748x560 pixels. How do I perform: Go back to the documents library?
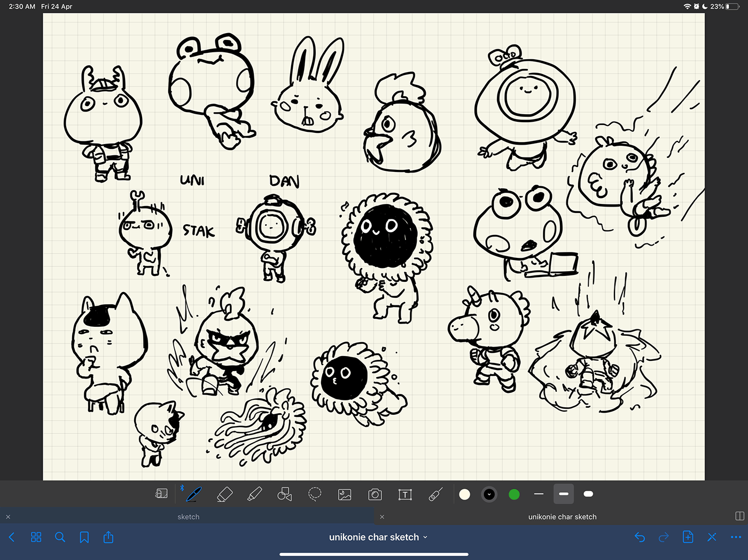(12, 537)
